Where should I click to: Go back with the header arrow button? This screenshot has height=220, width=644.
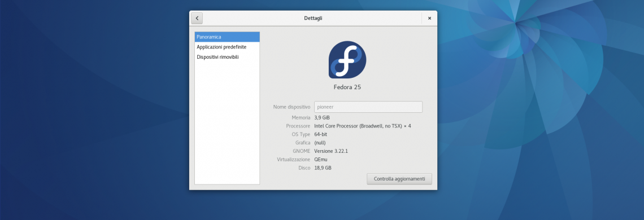pos(197,18)
